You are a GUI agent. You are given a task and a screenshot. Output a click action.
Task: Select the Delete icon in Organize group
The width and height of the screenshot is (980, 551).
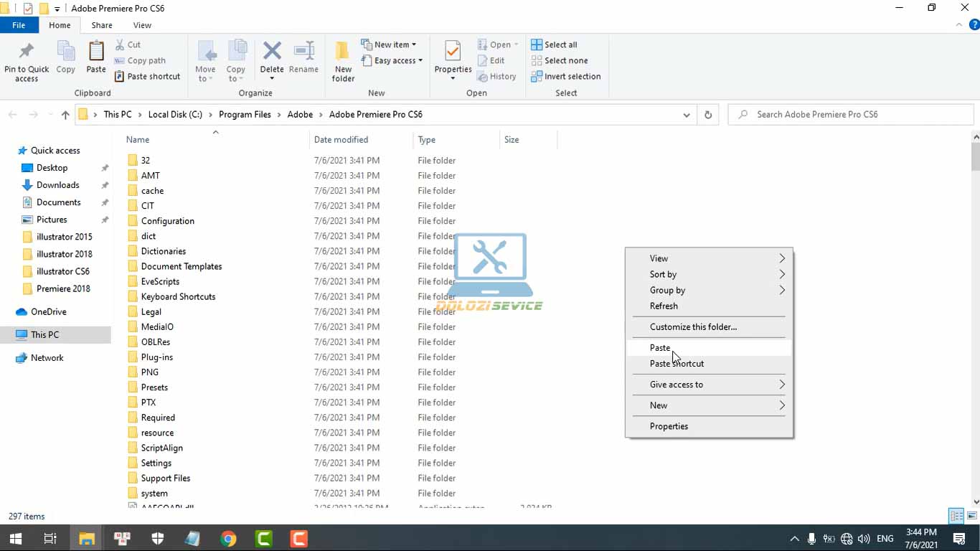pyautogui.click(x=272, y=57)
